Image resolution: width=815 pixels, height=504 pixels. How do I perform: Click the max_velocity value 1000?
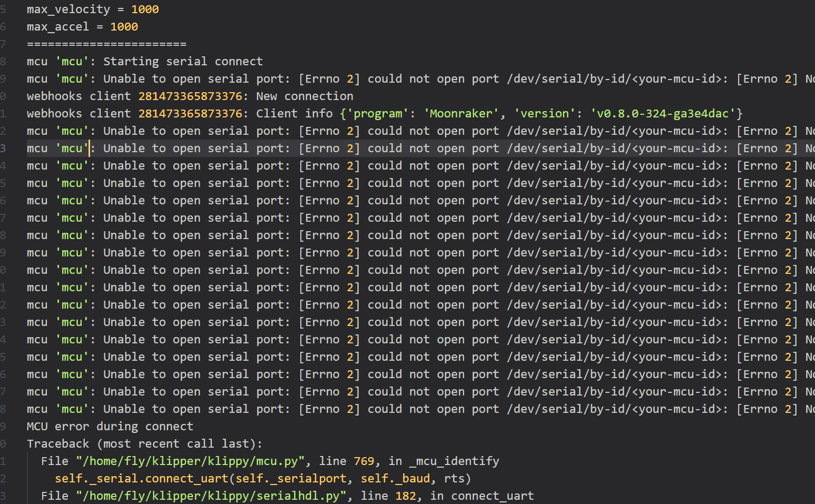click(x=145, y=9)
